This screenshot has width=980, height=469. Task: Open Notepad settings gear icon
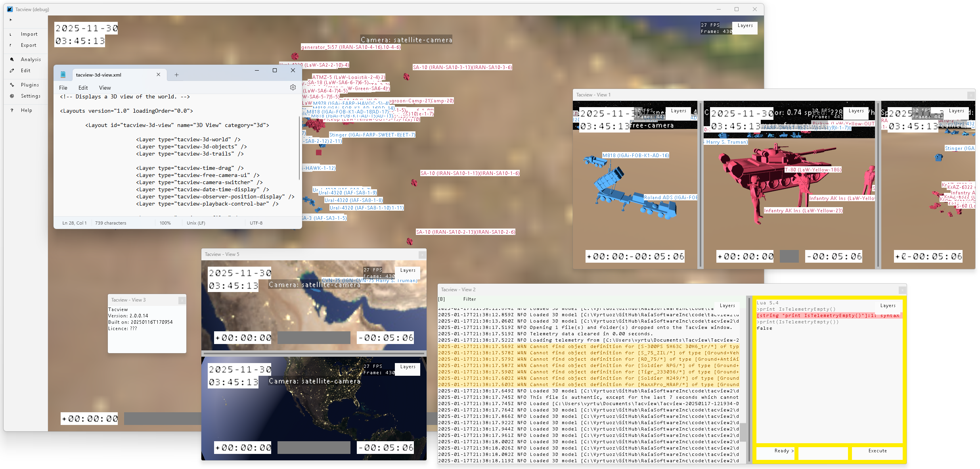click(x=293, y=87)
